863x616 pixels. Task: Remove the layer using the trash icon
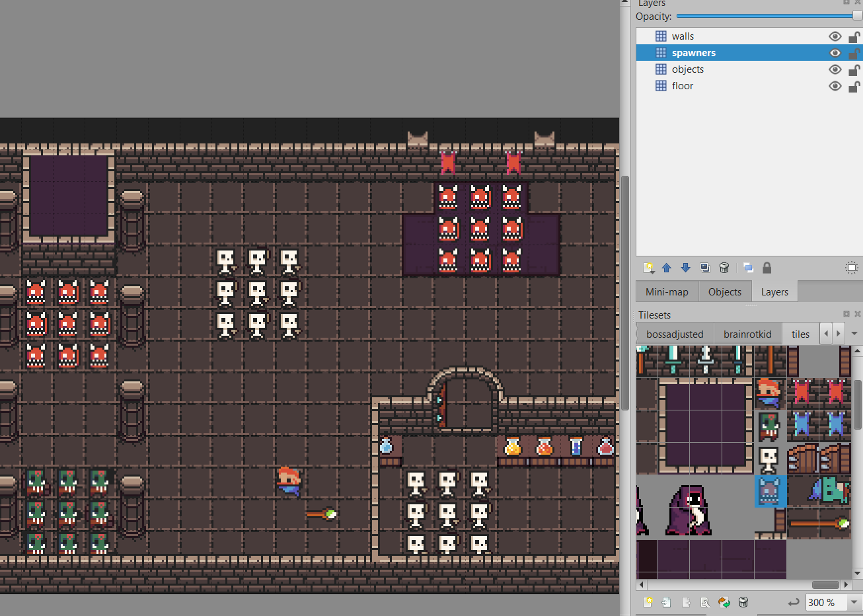tap(724, 268)
